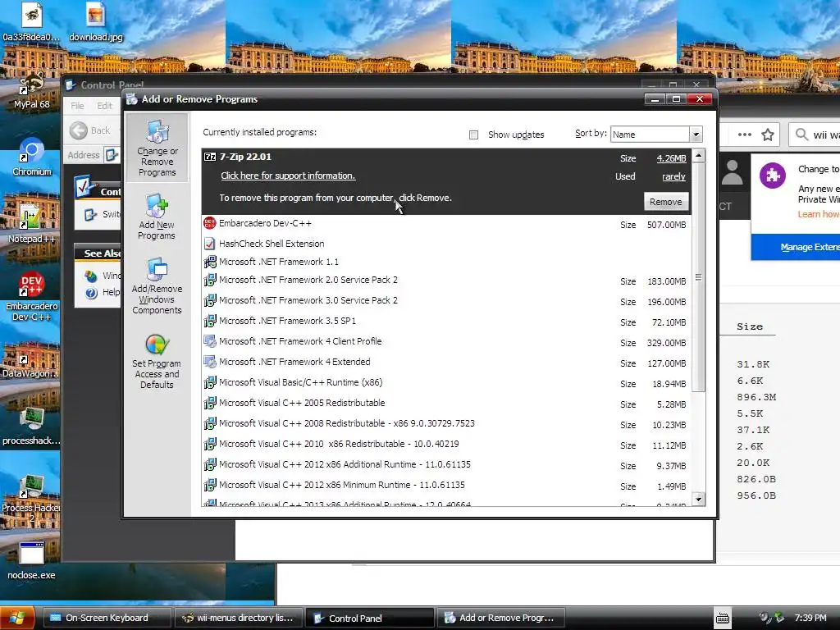The image size is (840, 630).
Task: Select Microsoft Visual Basic/C++ Runtime (x86)
Action: click(x=447, y=382)
